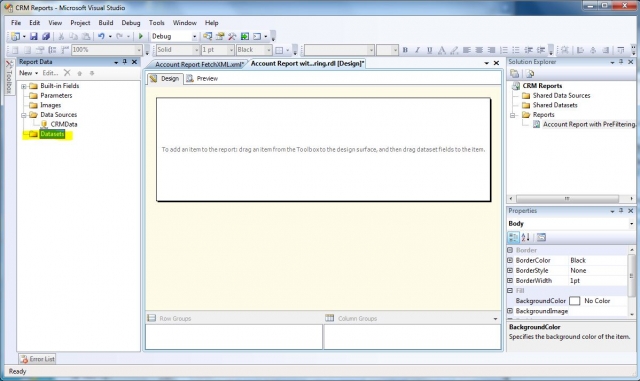
Task: Expand the BorderColor property
Action: tap(510, 260)
